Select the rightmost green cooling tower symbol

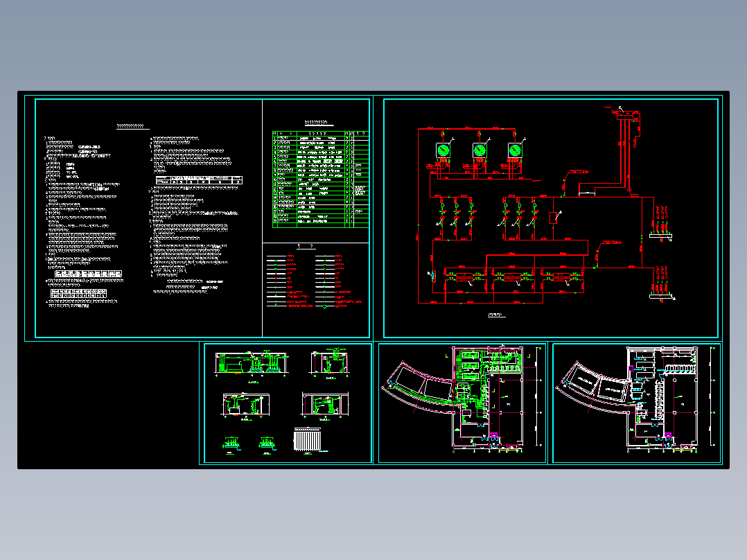[515, 150]
